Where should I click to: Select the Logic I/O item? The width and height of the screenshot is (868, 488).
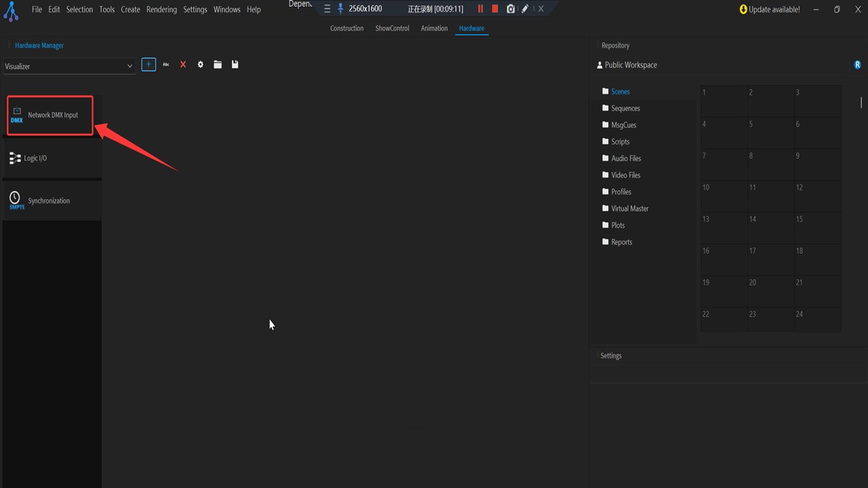[35, 158]
